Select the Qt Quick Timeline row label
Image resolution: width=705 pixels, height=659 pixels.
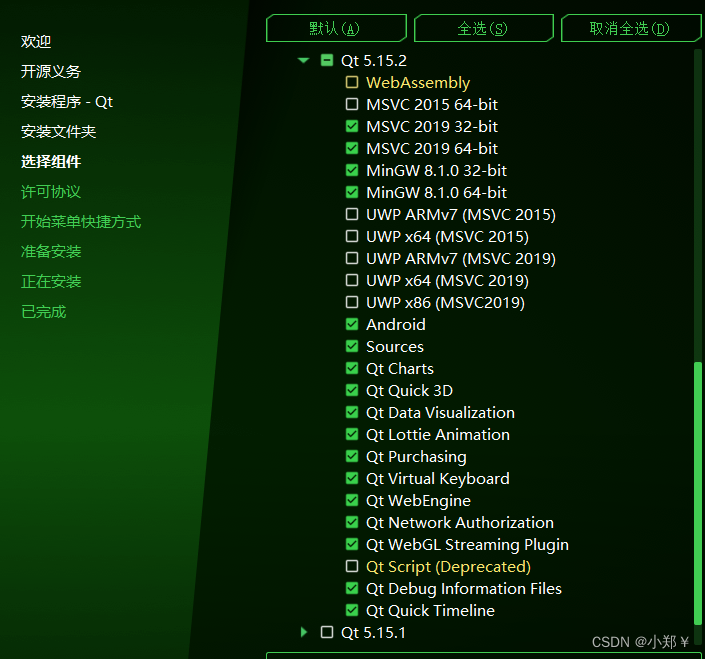click(430, 611)
